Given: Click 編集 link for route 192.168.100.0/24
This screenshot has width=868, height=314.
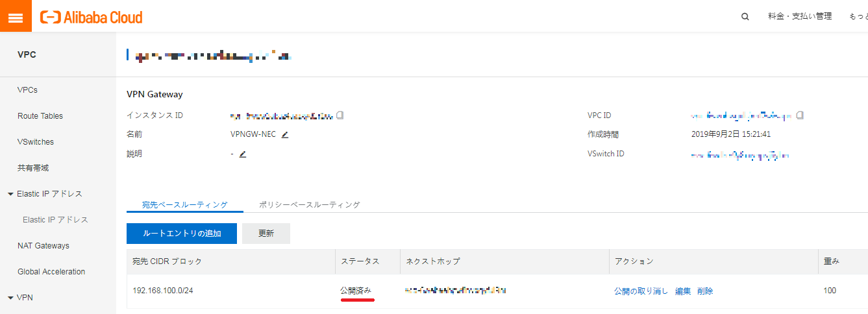Looking at the screenshot, I should tap(683, 291).
